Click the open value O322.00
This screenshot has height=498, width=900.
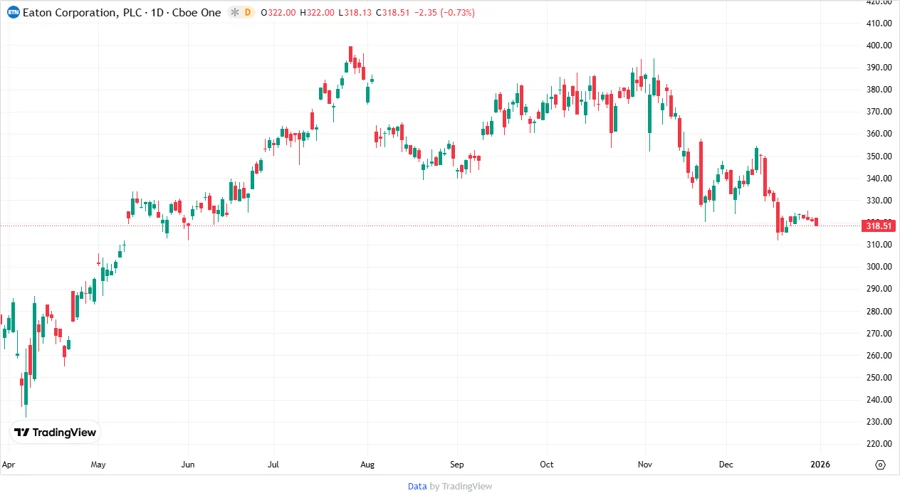278,13
